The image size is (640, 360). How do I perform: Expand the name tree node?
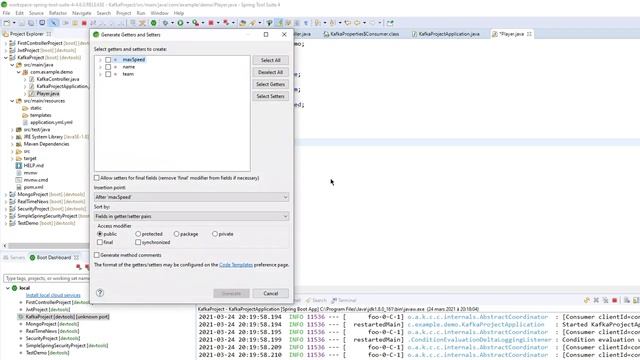click(x=100, y=67)
